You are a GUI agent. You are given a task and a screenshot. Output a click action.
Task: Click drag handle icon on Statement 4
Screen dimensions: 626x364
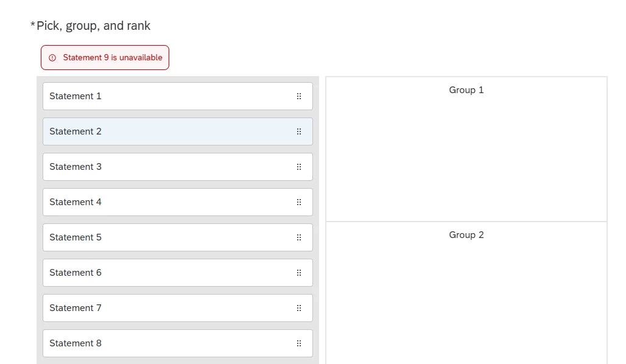pyautogui.click(x=299, y=202)
